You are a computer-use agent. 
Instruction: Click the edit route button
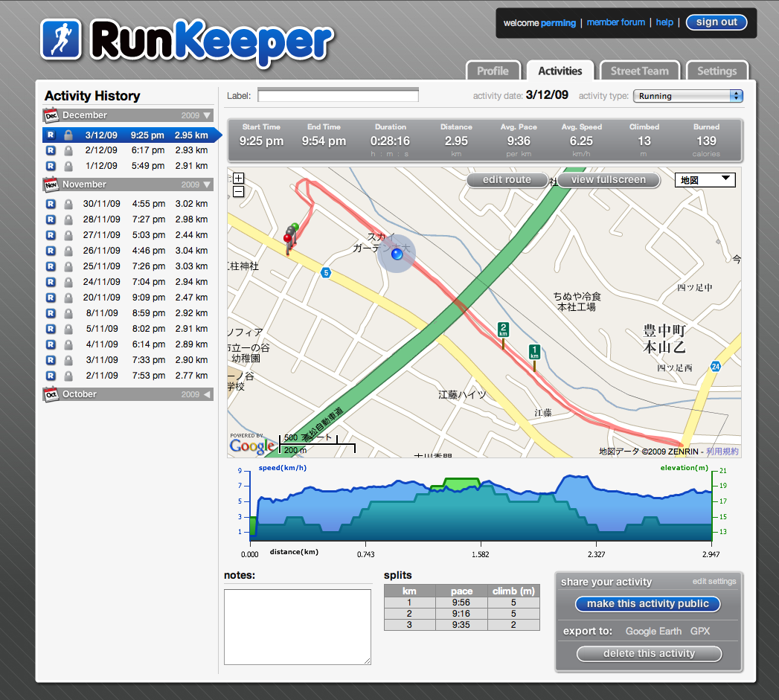[507, 180]
